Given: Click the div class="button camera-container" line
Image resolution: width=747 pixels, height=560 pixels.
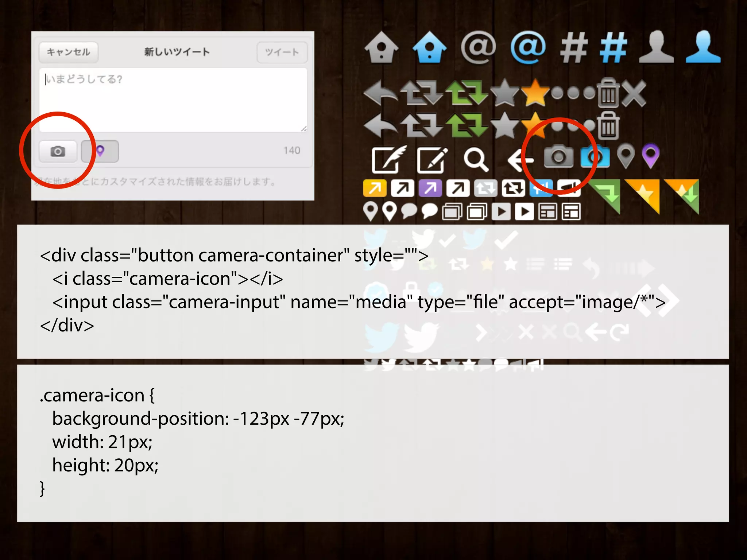Looking at the screenshot, I should (x=234, y=255).
